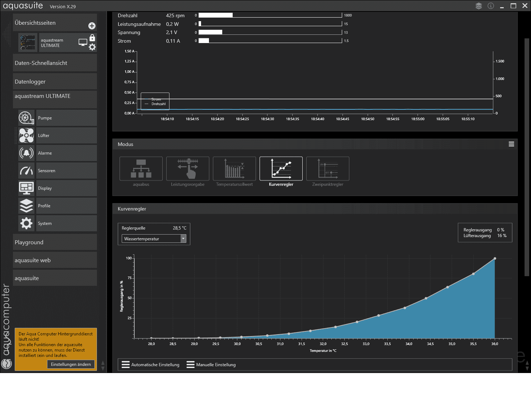Screen dimensions: 531x420
Task: Click the Spannung progress bar
Action: [270, 32]
